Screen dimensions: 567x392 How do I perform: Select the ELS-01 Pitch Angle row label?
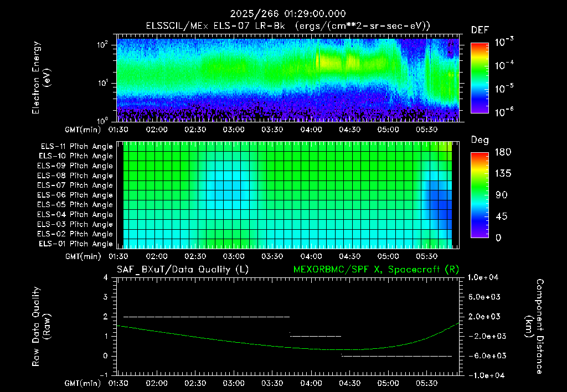(76, 244)
